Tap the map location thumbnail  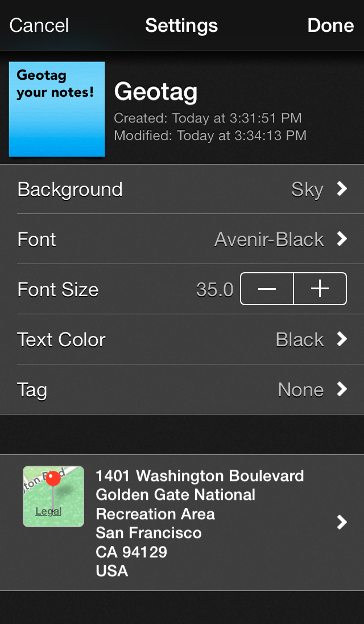pyautogui.click(x=53, y=496)
